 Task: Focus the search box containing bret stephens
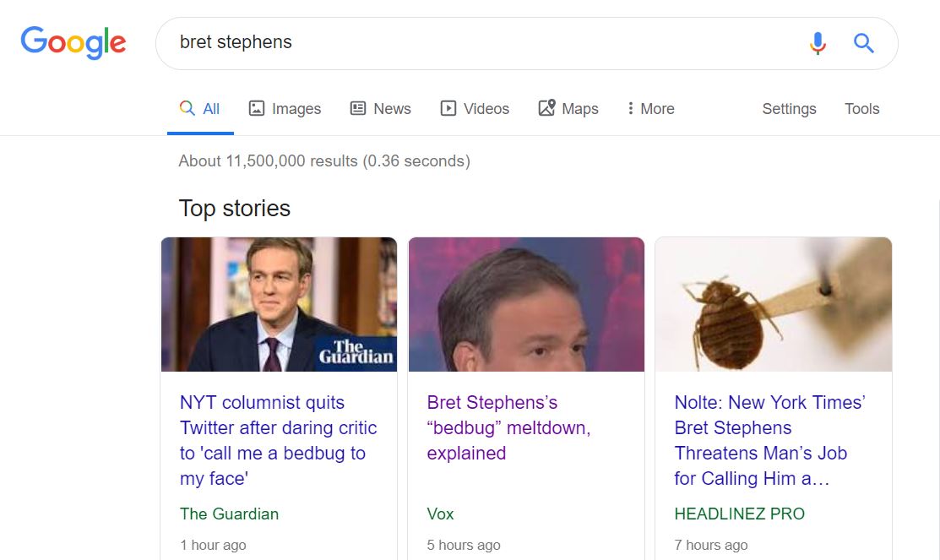pyautogui.click(x=526, y=43)
